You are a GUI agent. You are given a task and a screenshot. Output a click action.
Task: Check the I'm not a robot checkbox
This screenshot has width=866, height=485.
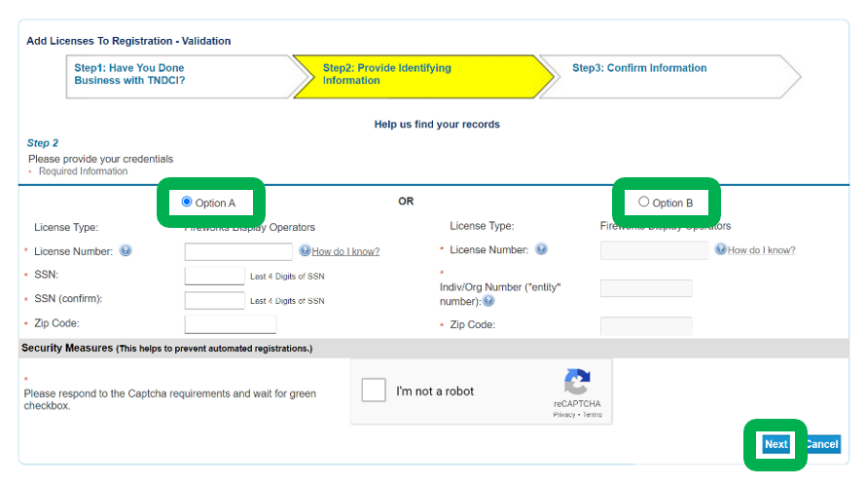pos(374,390)
